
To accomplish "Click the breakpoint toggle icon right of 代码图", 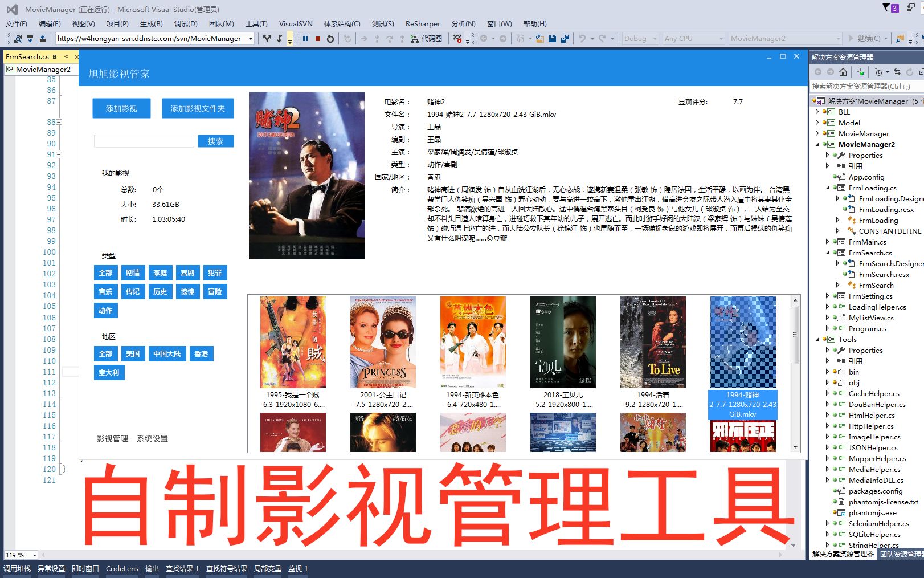I will coord(457,39).
